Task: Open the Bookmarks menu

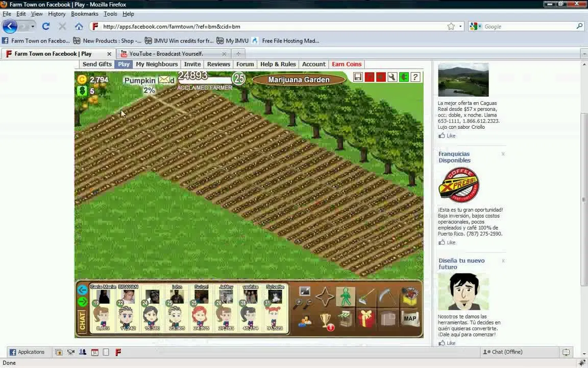Action: (x=84, y=14)
